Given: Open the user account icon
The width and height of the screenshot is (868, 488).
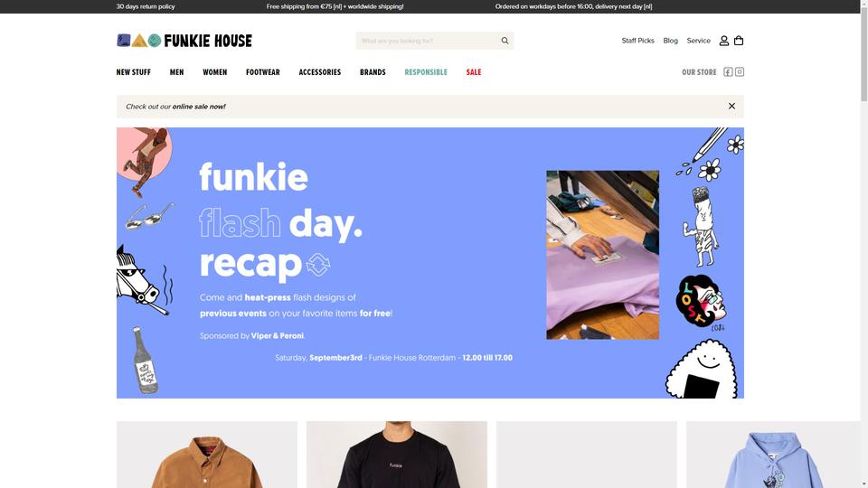Looking at the screenshot, I should click(723, 41).
